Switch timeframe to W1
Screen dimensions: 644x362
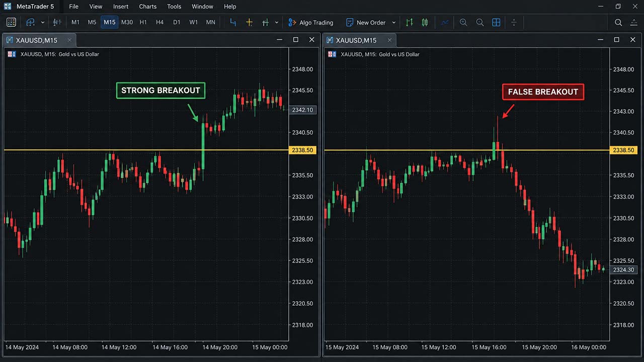194,22
